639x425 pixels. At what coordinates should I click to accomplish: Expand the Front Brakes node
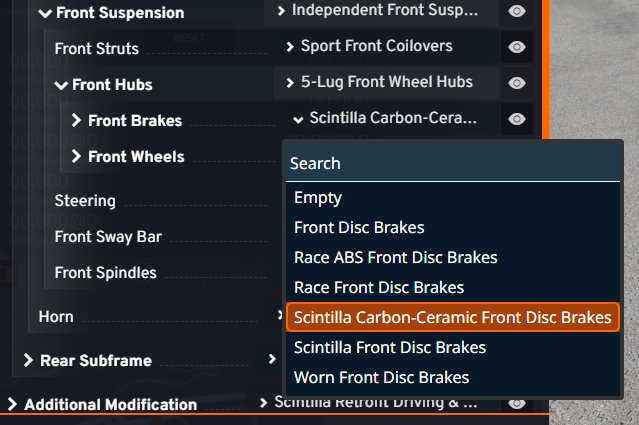77,121
